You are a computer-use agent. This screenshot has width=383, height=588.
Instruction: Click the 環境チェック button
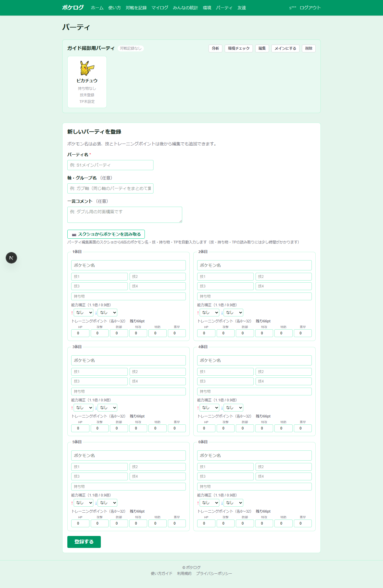[x=239, y=48]
